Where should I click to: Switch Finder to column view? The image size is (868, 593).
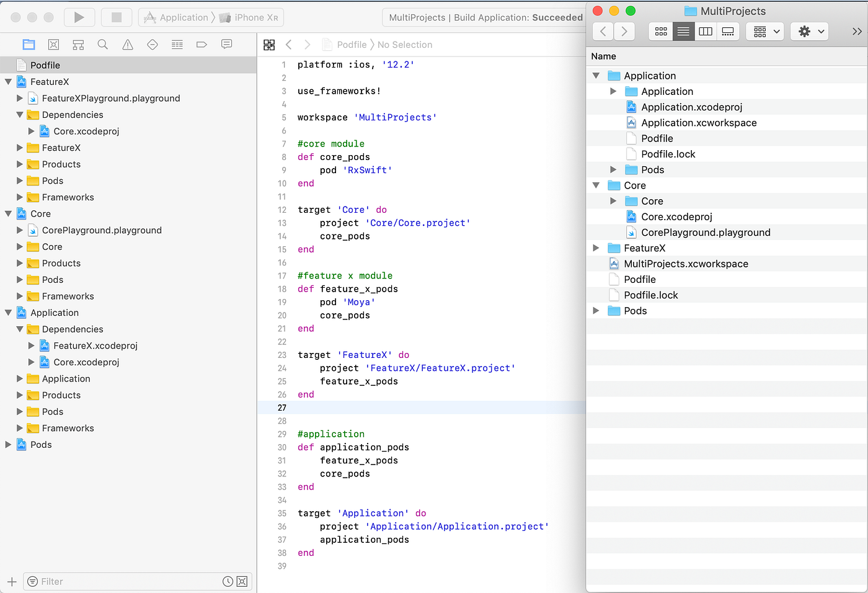(x=706, y=31)
